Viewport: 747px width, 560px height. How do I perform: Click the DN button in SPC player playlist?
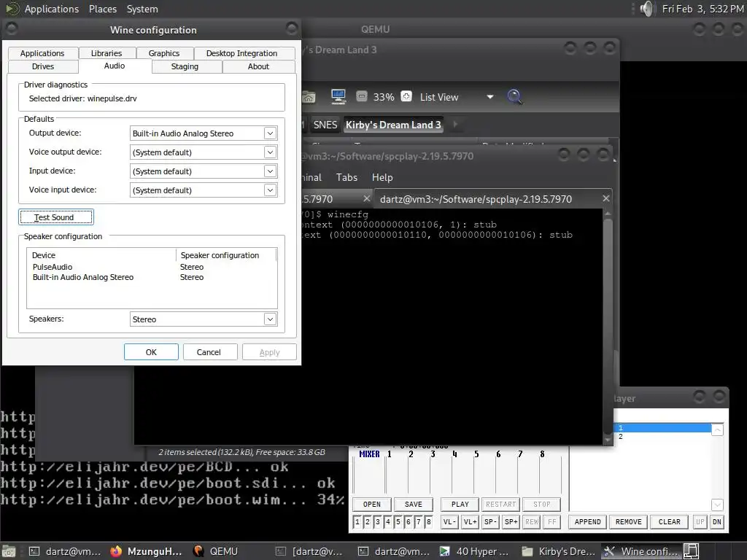tap(717, 522)
